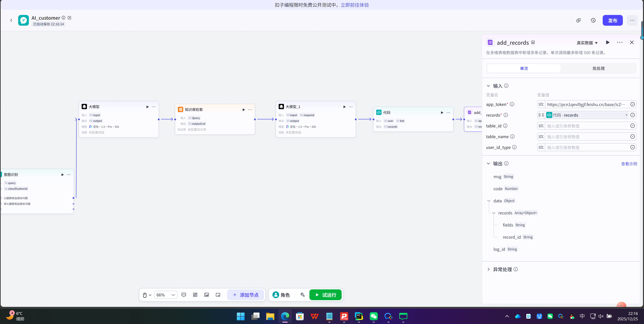Click the auto-layout grid icon in toolbar
The height and width of the screenshot is (324, 644).
(195, 295)
